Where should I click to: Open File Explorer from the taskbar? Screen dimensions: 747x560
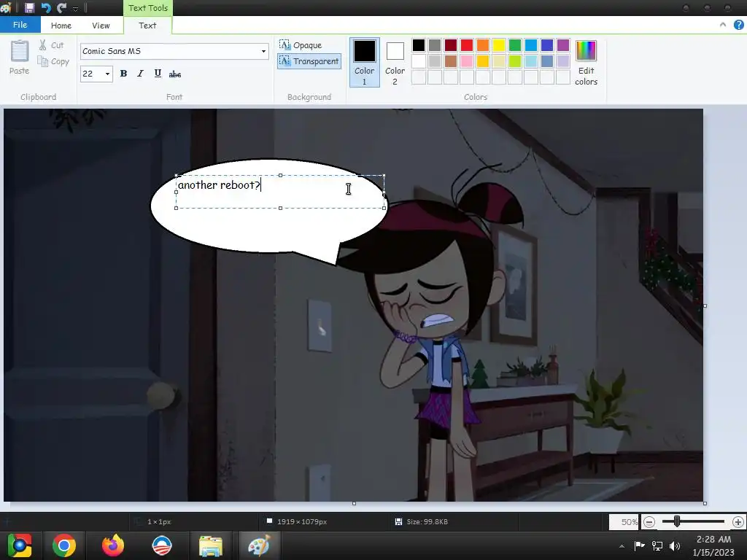(x=210, y=545)
